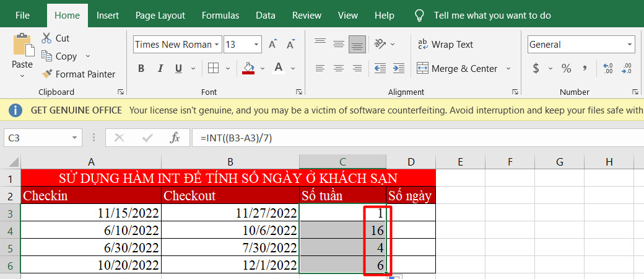Click the Insert Function fx icon
This screenshot has height=279, width=644.
click(175, 138)
